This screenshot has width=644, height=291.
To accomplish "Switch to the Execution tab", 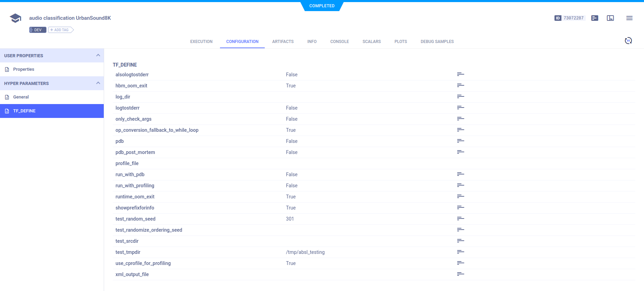I will 201,42.
